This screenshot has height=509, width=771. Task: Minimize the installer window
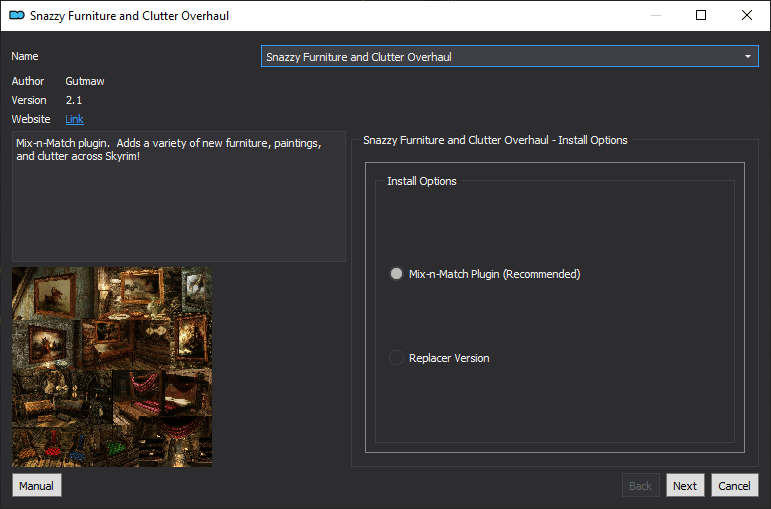click(x=655, y=15)
